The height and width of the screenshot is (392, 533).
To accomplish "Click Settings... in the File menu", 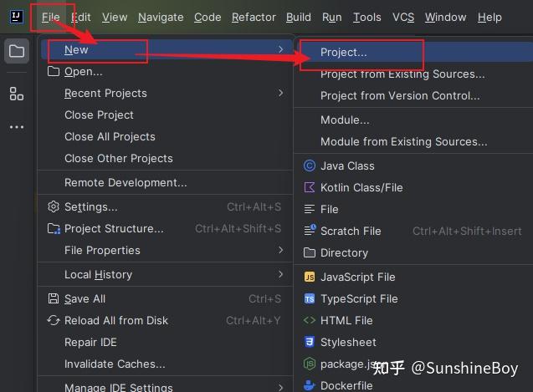I will tap(90, 206).
